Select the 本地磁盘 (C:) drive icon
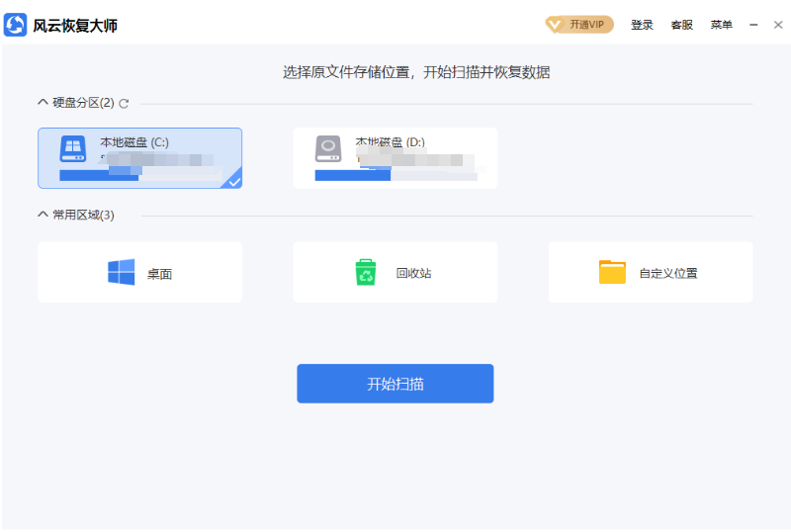The width and height of the screenshot is (791, 532). click(73, 149)
